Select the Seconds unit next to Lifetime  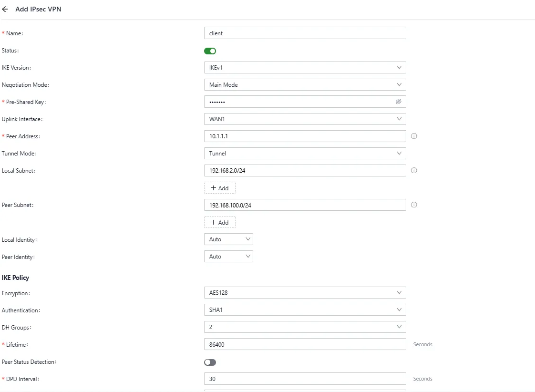tap(422, 344)
